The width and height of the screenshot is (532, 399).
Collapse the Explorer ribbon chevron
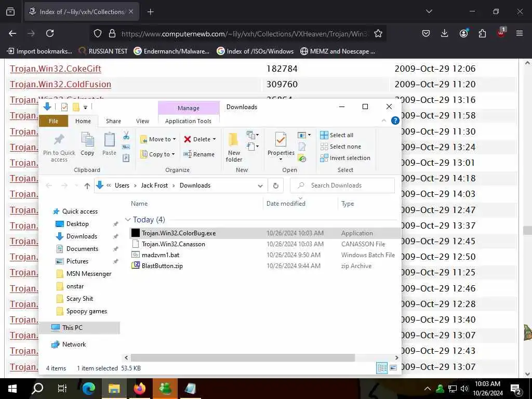pos(384,121)
